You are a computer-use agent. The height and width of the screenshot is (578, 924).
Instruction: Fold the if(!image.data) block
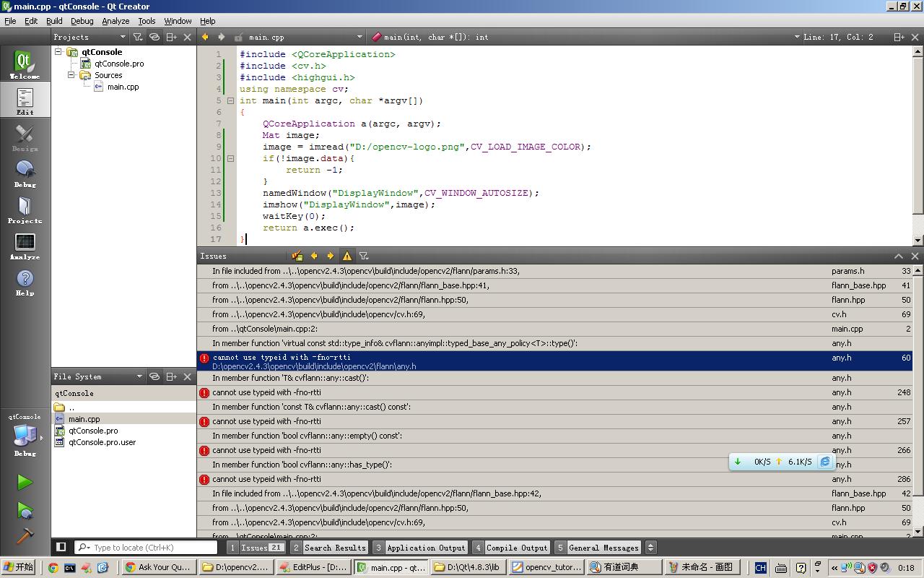pyautogui.click(x=230, y=158)
